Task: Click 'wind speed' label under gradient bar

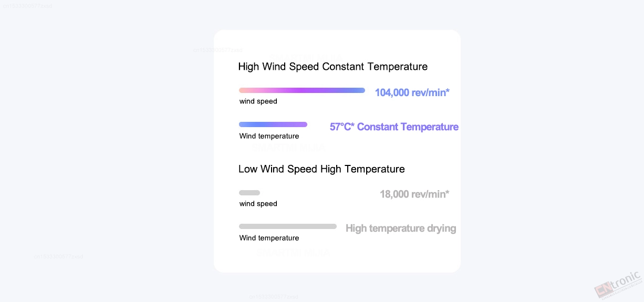Action: tap(258, 101)
